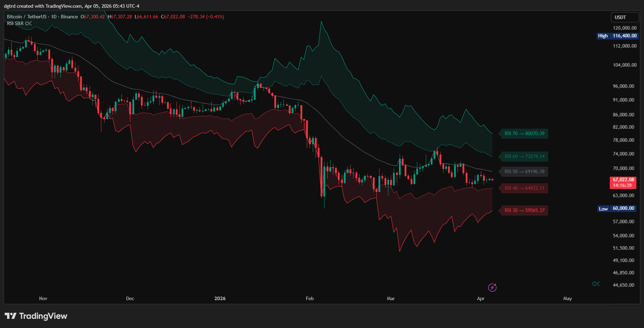Screen dimensions: 644x328
Task: Select the RSI 40 → 64933.11 label
Action: tap(524, 188)
